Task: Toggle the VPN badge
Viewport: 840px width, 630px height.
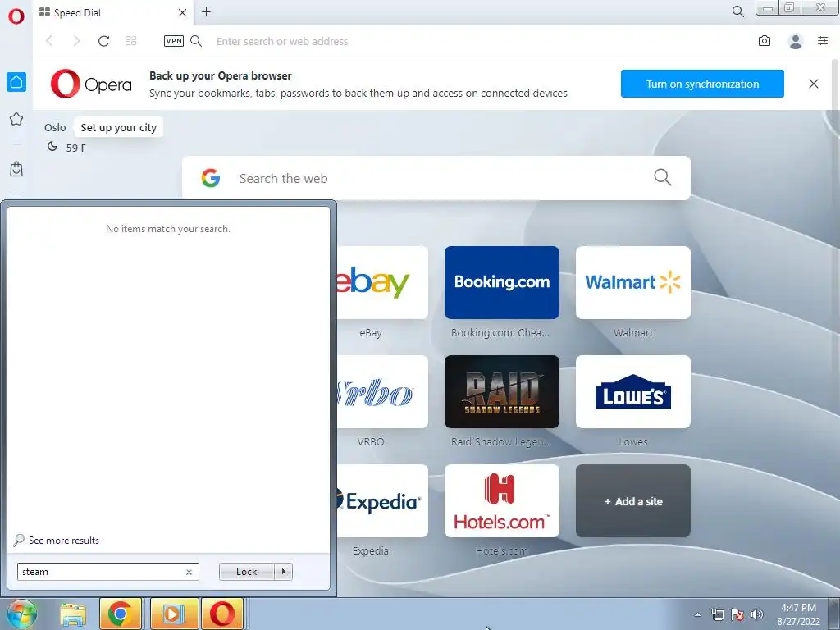Action: coord(174,41)
